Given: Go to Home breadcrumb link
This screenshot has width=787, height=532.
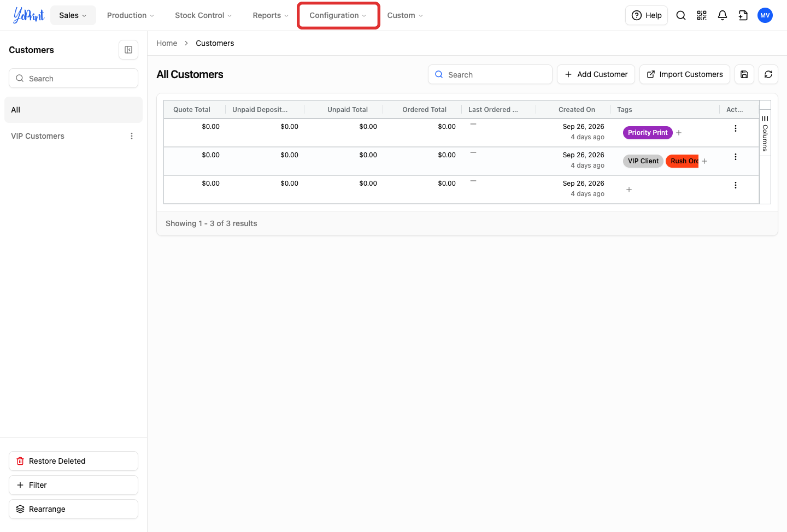Looking at the screenshot, I should click(167, 43).
